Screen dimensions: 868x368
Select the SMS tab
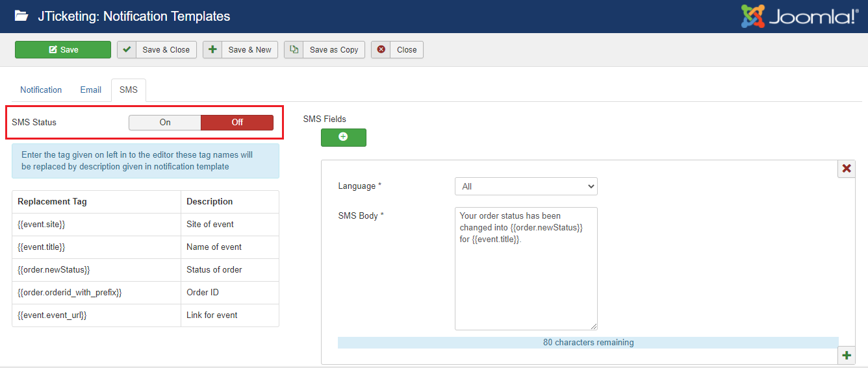click(129, 90)
